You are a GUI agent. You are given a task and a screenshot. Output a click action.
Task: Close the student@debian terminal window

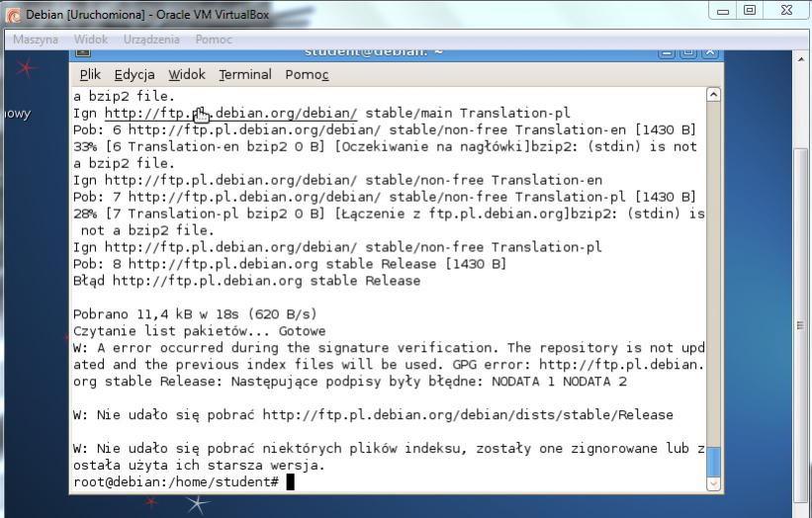pos(710,51)
